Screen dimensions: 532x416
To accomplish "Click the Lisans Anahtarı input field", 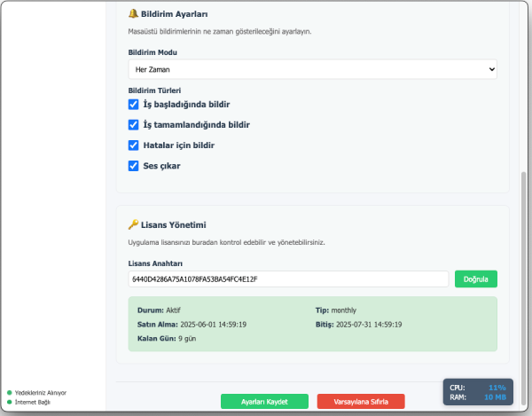I will [288, 279].
